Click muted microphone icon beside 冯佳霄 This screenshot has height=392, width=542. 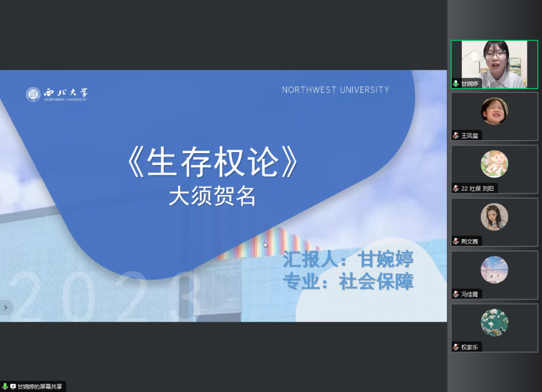point(456,295)
